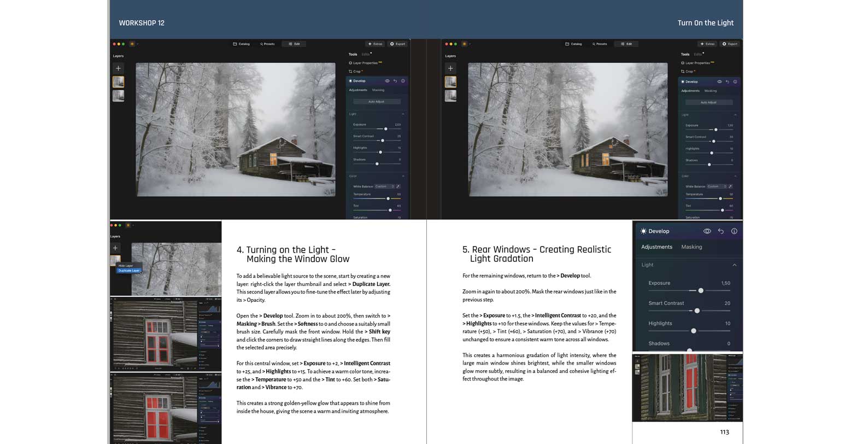
Task: Select second layer thumbnail in Exposure 2.00 screenshot
Action: [118, 96]
